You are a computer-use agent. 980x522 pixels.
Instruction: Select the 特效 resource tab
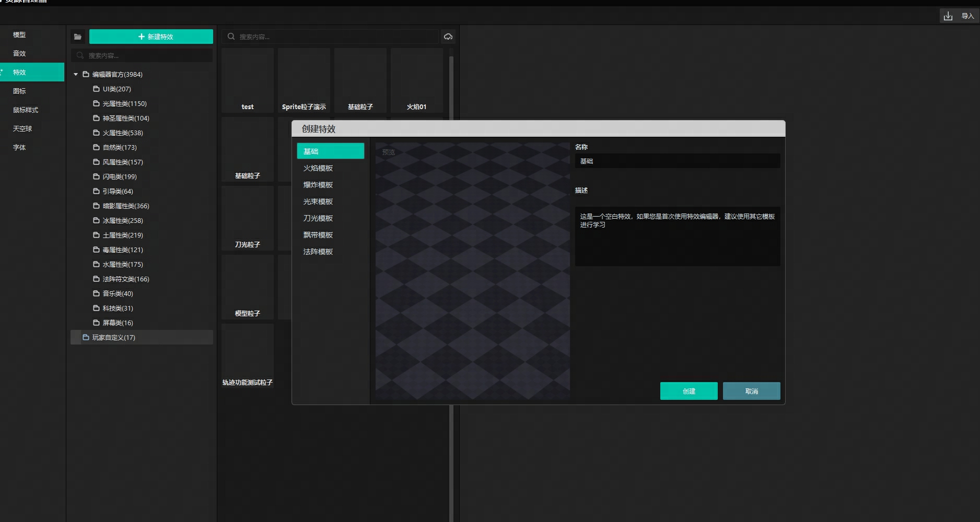[32, 72]
